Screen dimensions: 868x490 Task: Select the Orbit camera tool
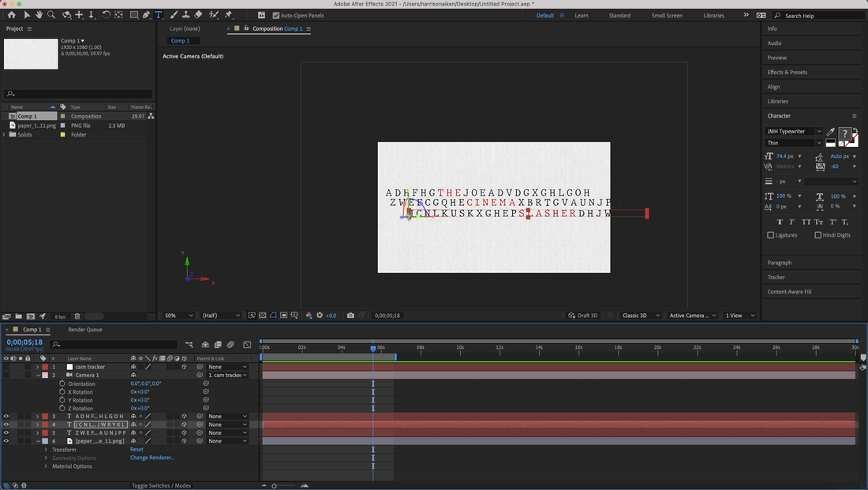(x=66, y=15)
